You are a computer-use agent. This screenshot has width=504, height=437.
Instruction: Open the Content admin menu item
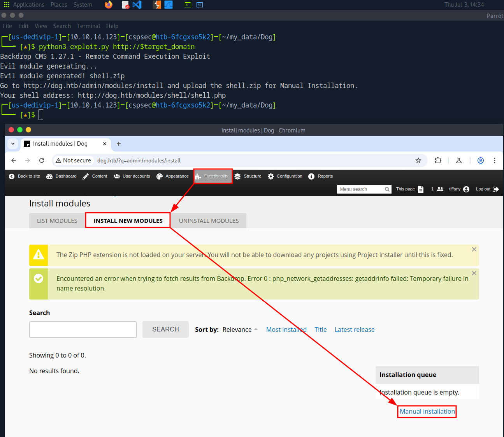(x=95, y=176)
